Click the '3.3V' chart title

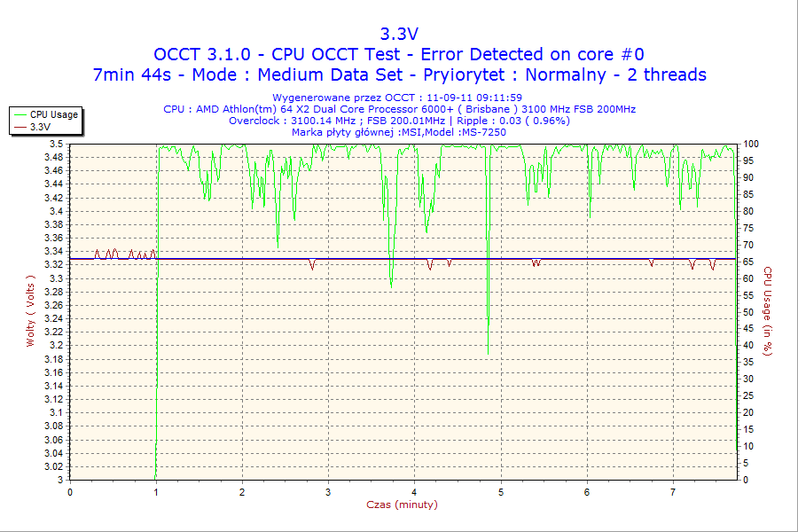tap(399, 34)
